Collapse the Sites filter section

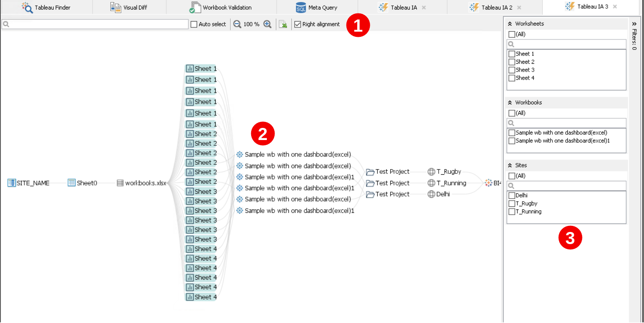click(x=510, y=166)
